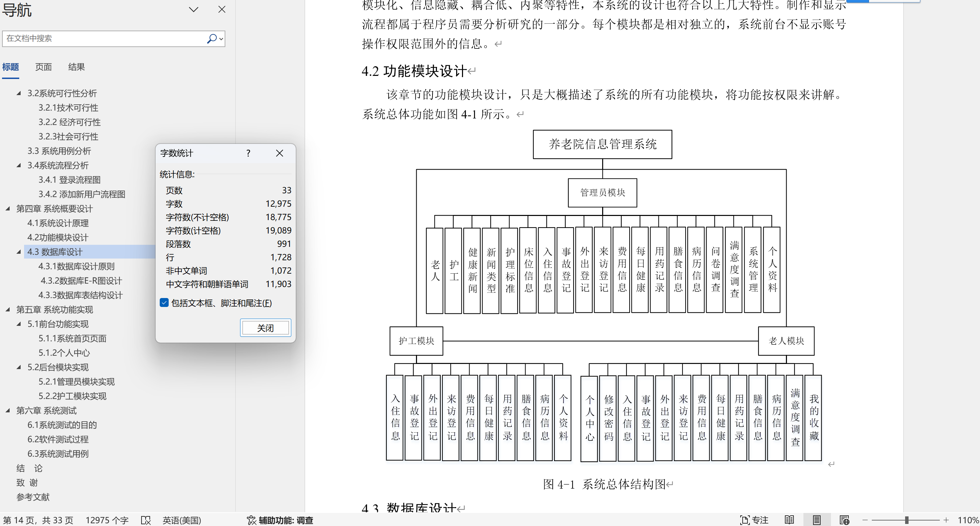Click the zoom slider handle

[906, 520]
